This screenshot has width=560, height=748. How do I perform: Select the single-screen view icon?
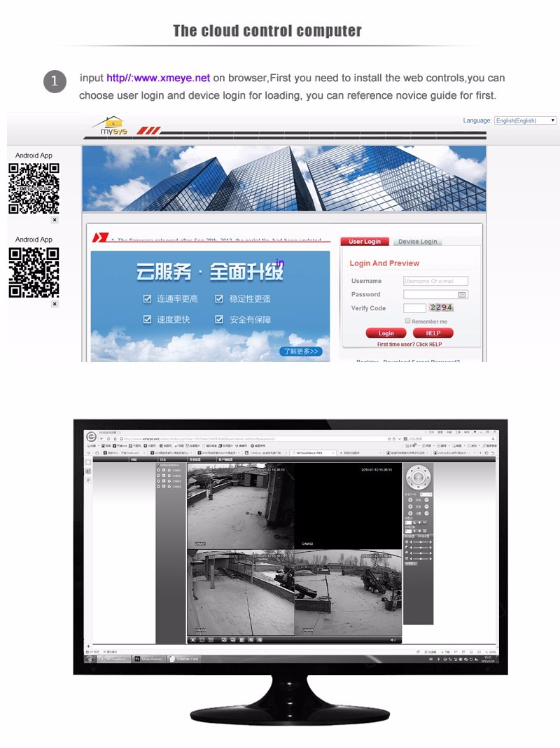(x=202, y=640)
